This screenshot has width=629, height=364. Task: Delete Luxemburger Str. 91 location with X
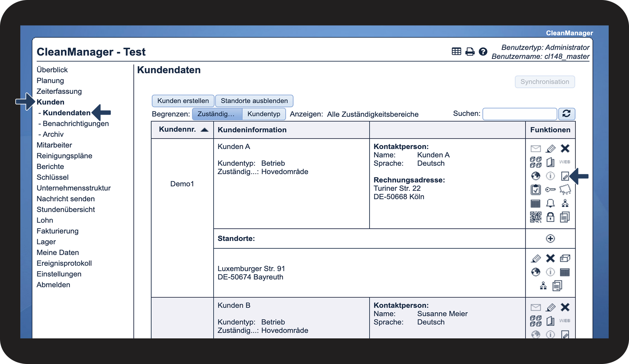[x=550, y=258]
